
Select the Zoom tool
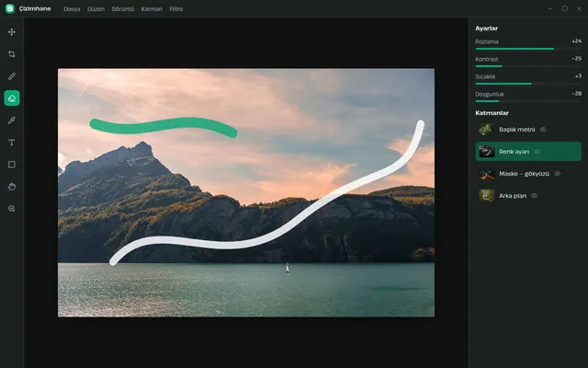point(12,209)
